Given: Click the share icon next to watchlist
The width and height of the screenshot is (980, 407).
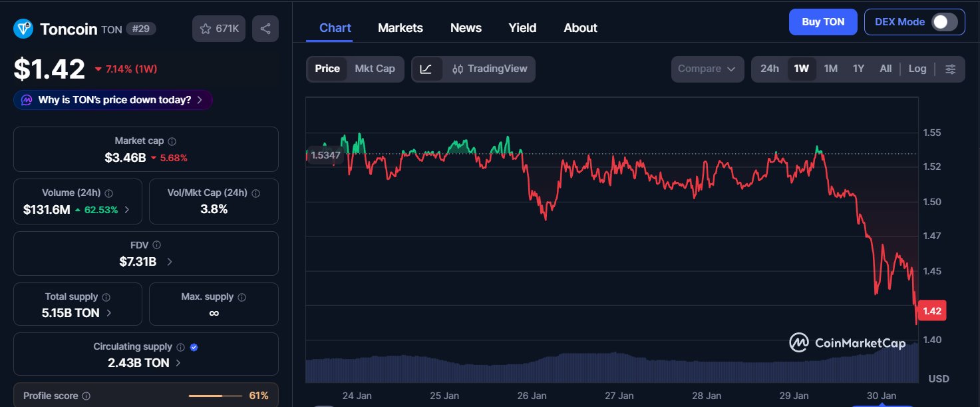Looking at the screenshot, I should pos(265,29).
